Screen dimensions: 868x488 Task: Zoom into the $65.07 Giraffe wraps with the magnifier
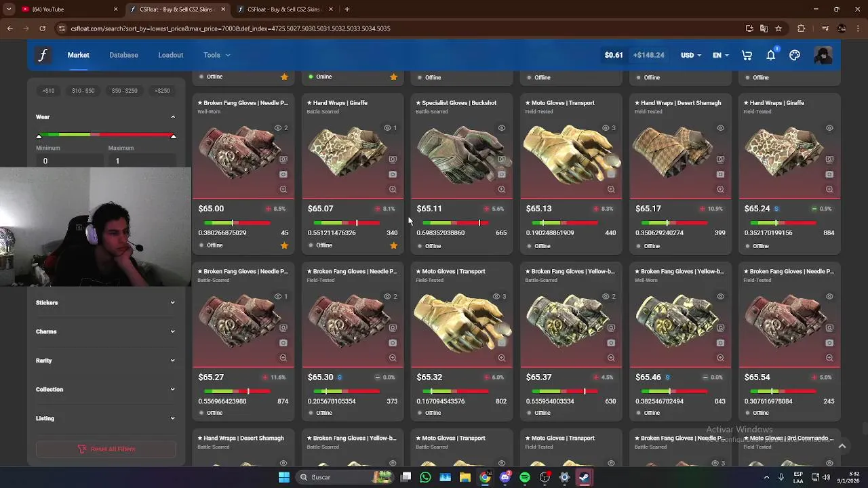pyautogui.click(x=393, y=189)
